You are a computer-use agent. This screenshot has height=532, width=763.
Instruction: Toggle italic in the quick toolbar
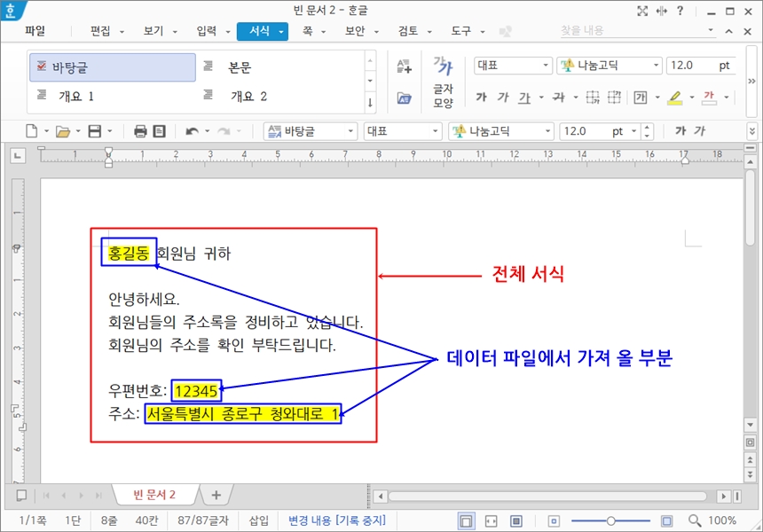click(699, 131)
